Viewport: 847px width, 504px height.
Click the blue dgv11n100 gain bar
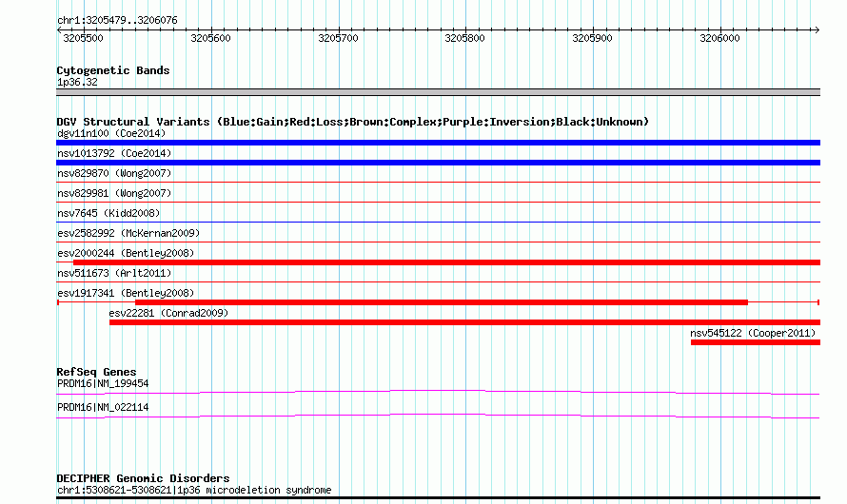coord(438,143)
